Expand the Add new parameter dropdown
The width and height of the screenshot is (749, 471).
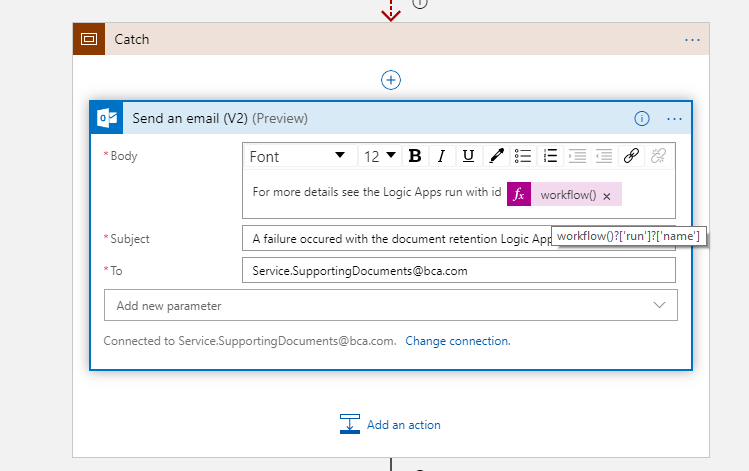click(391, 305)
